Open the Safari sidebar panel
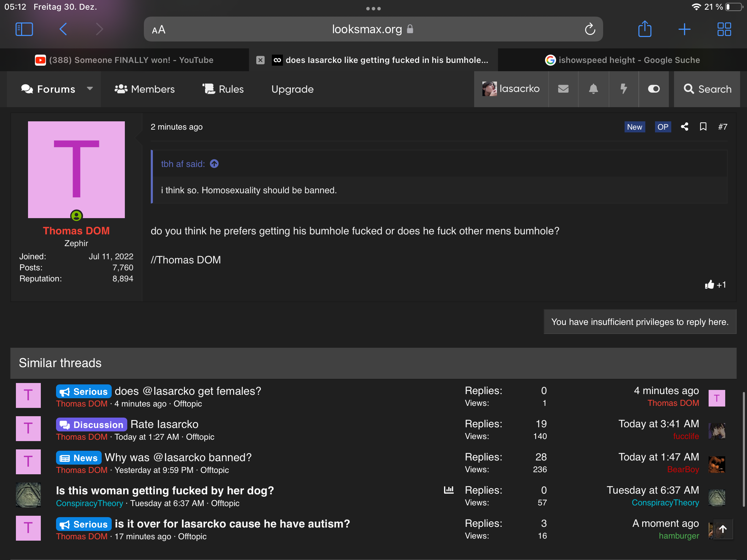This screenshot has height=560, width=747. [24, 29]
